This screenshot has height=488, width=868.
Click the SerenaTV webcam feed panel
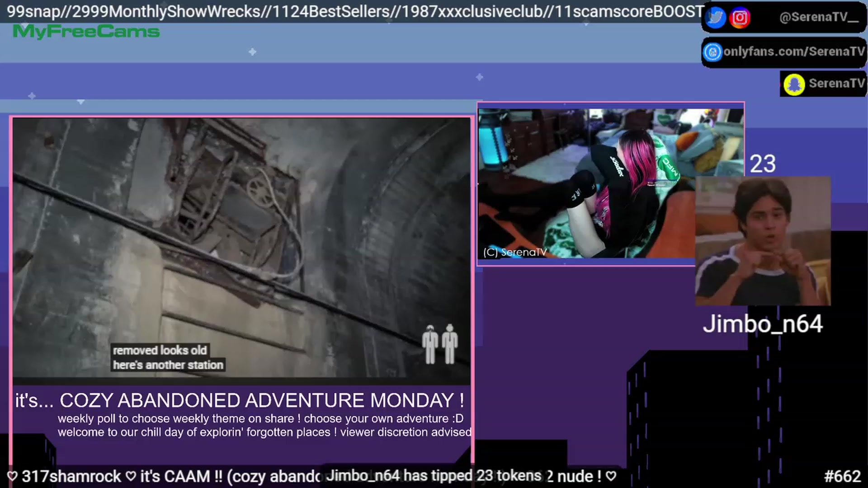coord(610,183)
